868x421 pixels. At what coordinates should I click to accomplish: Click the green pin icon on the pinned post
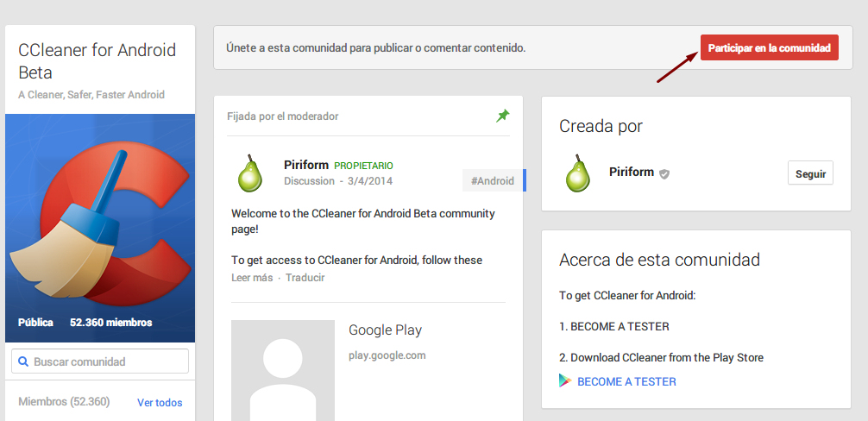[503, 116]
